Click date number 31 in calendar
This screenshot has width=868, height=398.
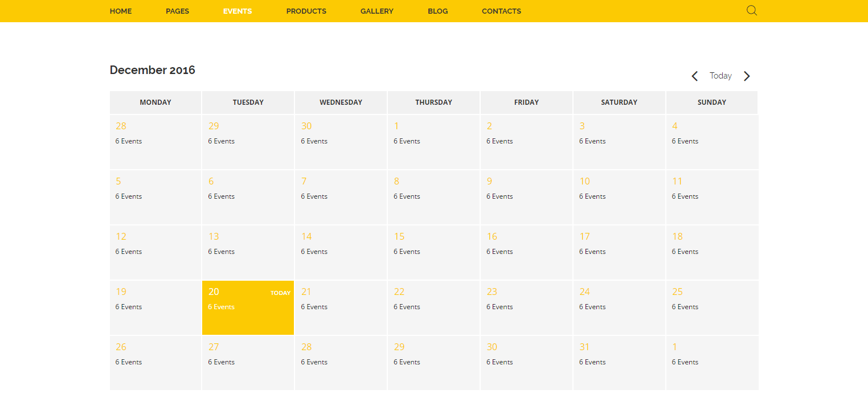pyautogui.click(x=584, y=347)
